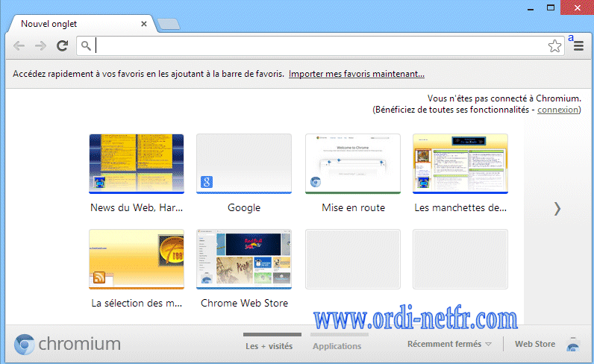The width and height of the screenshot is (594, 364).
Task: Open the Google thumbnail tile
Action: [244, 163]
